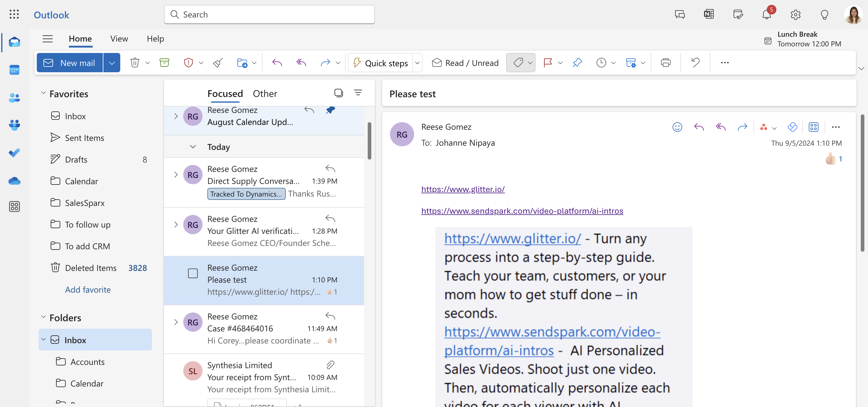The image size is (868, 407).
Task: Collapse the Folders section
Action: pos(43,317)
